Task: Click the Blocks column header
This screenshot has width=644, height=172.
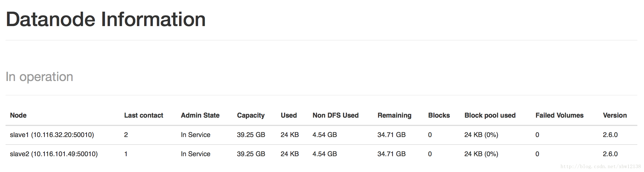Action: coord(439,115)
